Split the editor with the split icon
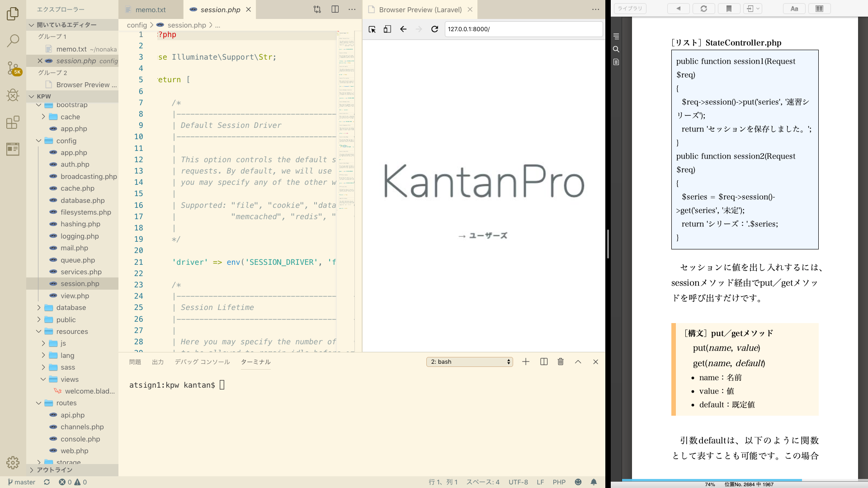The height and width of the screenshot is (488, 868). tap(335, 9)
